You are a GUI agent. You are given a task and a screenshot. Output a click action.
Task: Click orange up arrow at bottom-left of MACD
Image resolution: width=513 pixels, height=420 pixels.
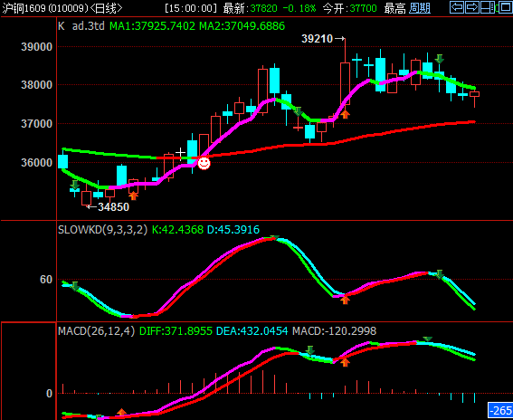(122, 413)
